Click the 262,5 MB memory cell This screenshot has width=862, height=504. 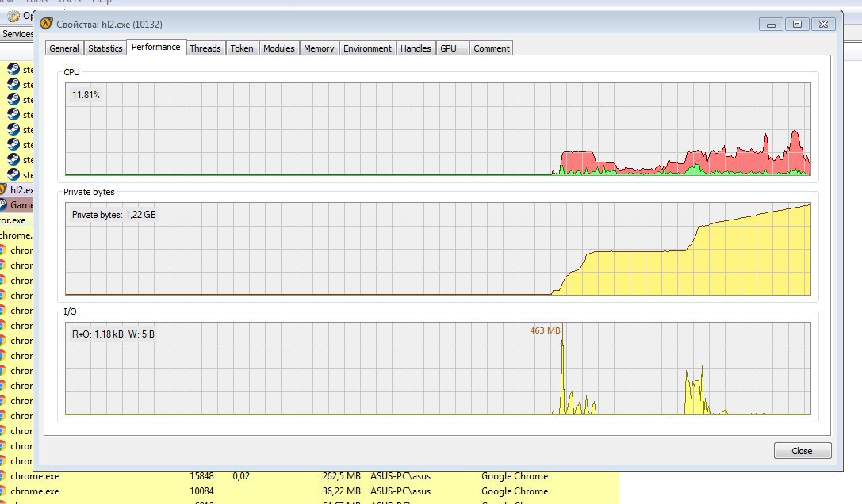point(342,476)
